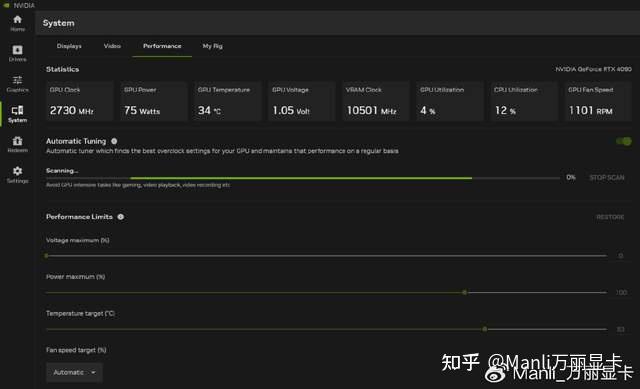
Task: Click the Fan speed target (%) label
Action: (x=76, y=350)
